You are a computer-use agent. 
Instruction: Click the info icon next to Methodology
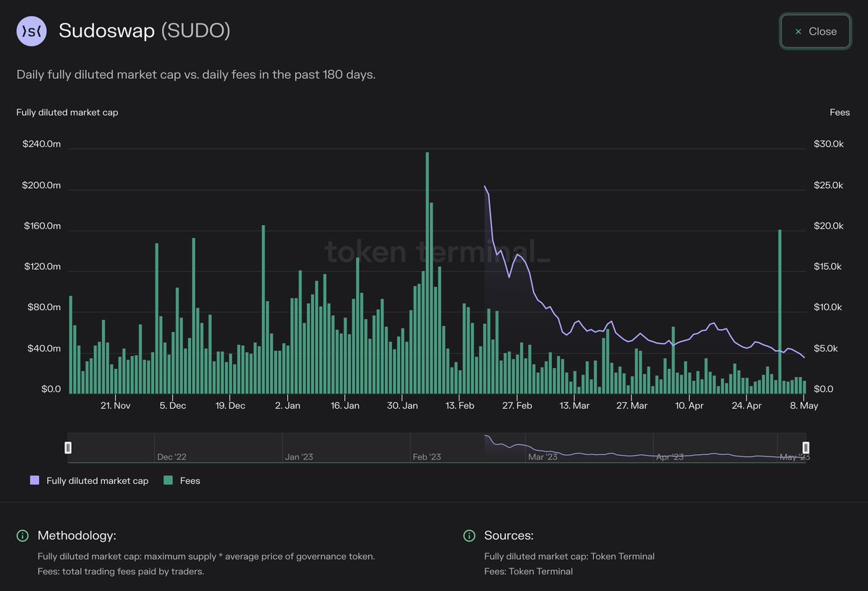(22, 536)
